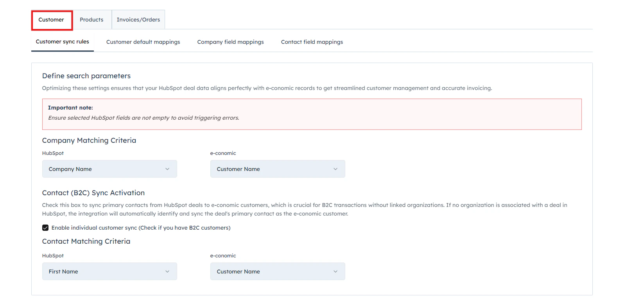Open the Customer tab
Viewport: 644px width, 302px height.
[51, 20]
